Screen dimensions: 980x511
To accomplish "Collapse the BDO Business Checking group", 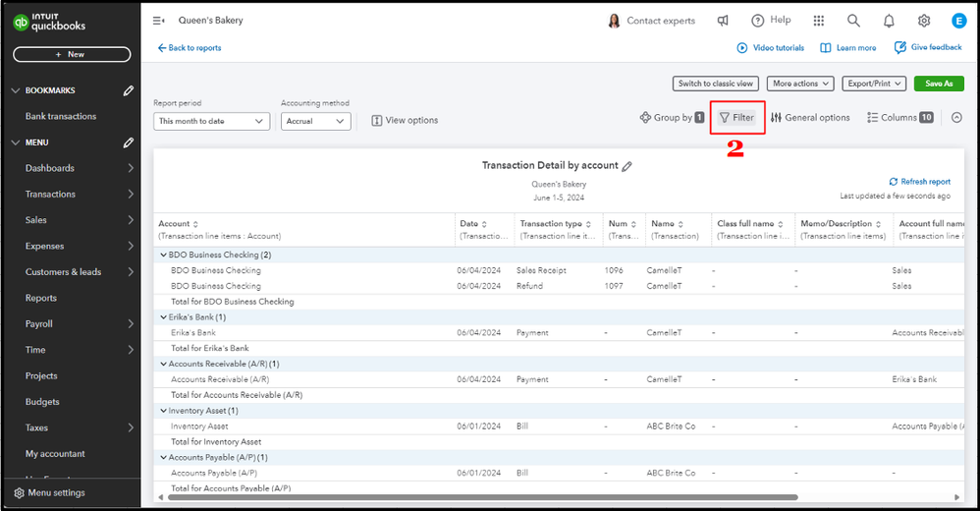I will [163, 255].
